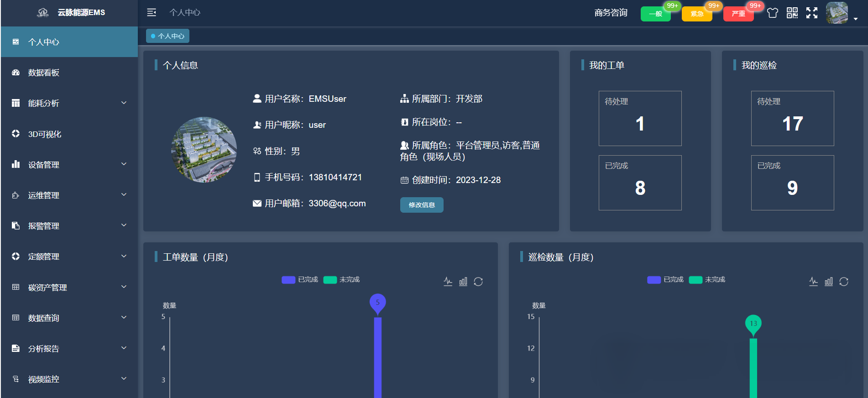The image size is (868, 398).
Task: Open the theme skin shirt icon
Action: pyautogui.click(x=772, y=13)
